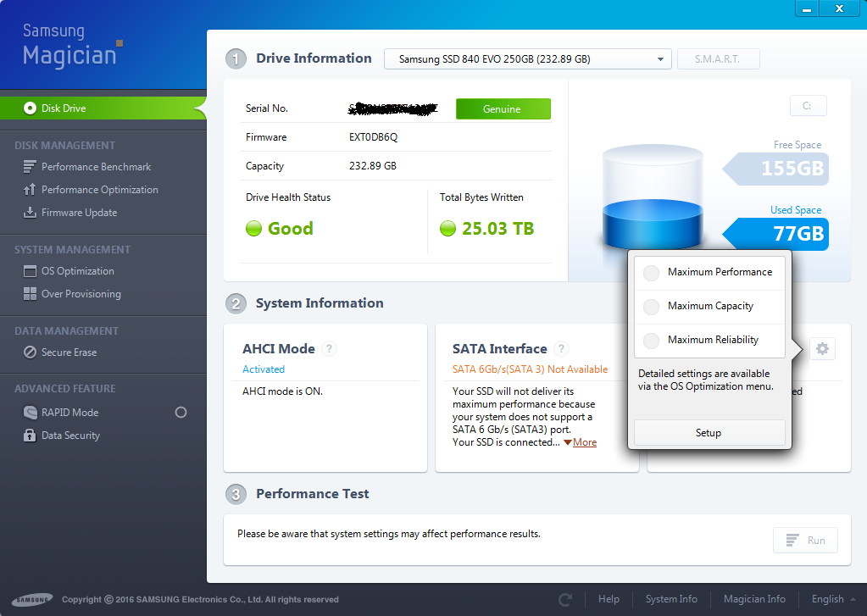The width and height of the screenshot is (867, 616).
Task: Click the 155GB Free Space indicator
Action: pyautogui.click(x=775, y=168)
